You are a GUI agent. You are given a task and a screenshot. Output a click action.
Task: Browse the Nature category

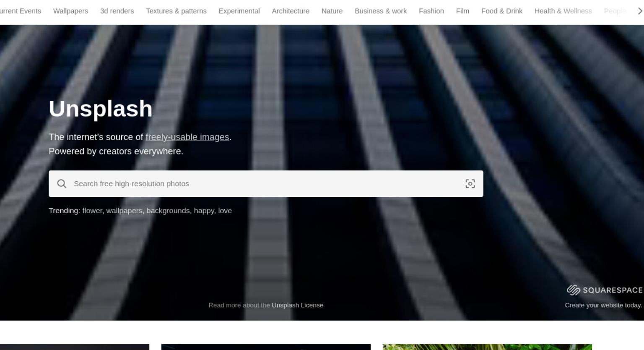pyautogui.click(x=332, y=11)
